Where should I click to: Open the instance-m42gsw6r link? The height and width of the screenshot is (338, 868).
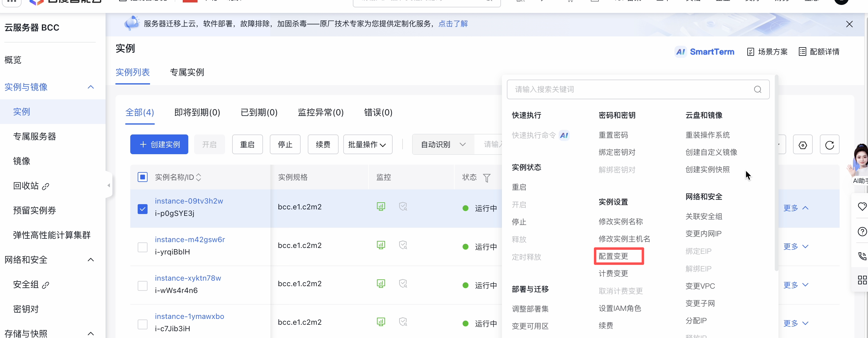click(x=190, y=239)
